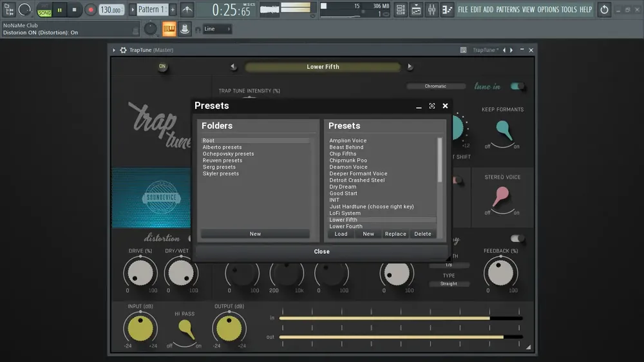The image size is (644, 362).
Task: Open the Chromatic scale dropdown
Action: click(x=436, y=86)
